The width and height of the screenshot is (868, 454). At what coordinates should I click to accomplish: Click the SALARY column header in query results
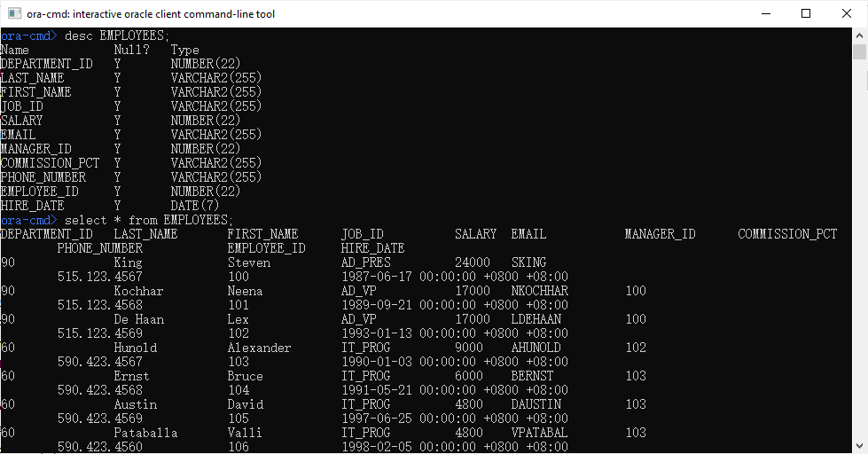(475, 234)
